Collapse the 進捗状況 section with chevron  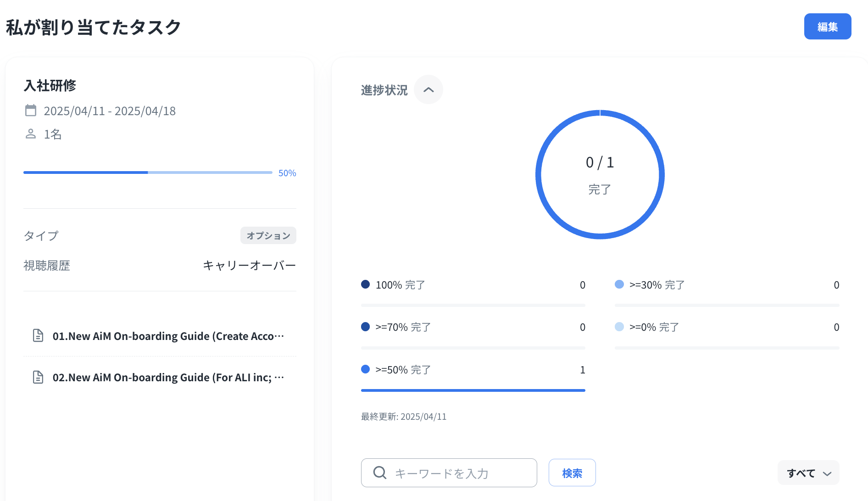tap(428, 89)
